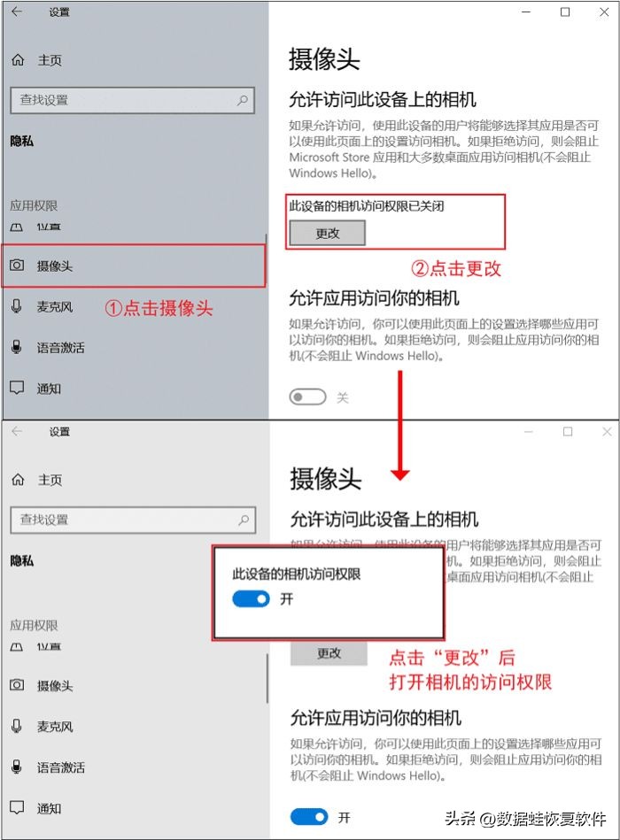620x840 pixels.
Task: Click the voice activation icon in upper sidebar
Action: click(x=17, y=347)
